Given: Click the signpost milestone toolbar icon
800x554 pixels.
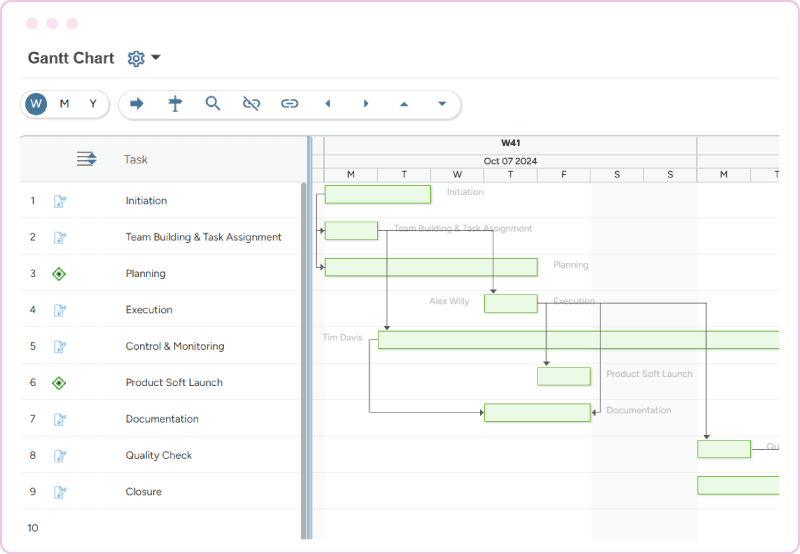Looking at the screenshot, I should pyautogui.click(x=175, y=104).
